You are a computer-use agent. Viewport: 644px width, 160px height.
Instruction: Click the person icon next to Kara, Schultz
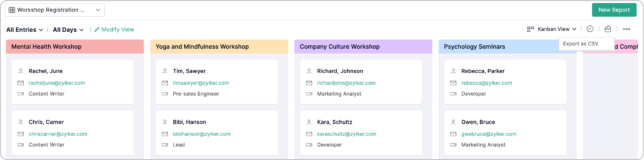(309, 122)
